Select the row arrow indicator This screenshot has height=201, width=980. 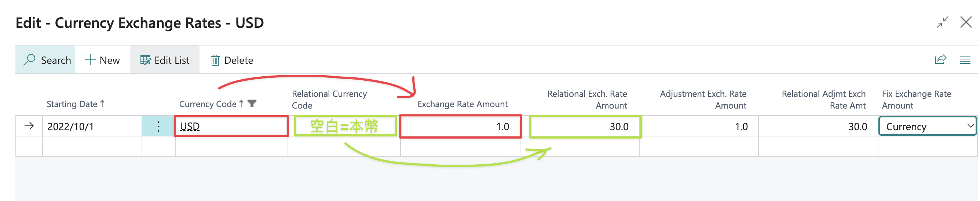[29, 126]
